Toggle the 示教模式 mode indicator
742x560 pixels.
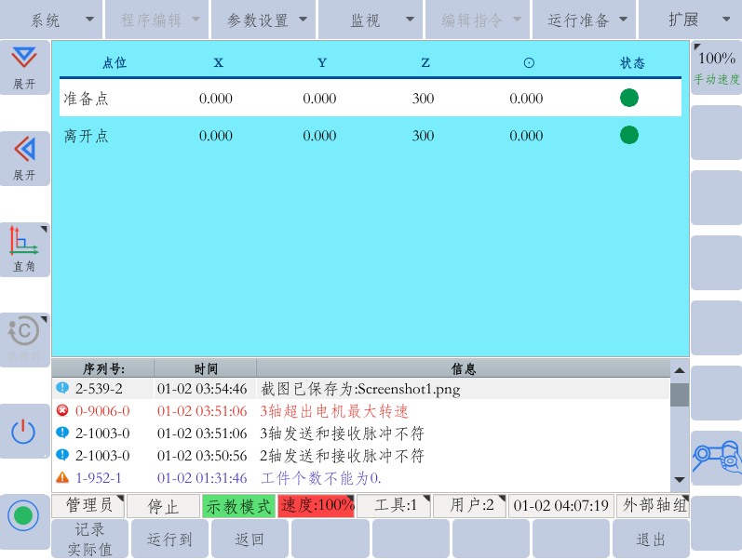pyautogui.click(x=238, y=506)
